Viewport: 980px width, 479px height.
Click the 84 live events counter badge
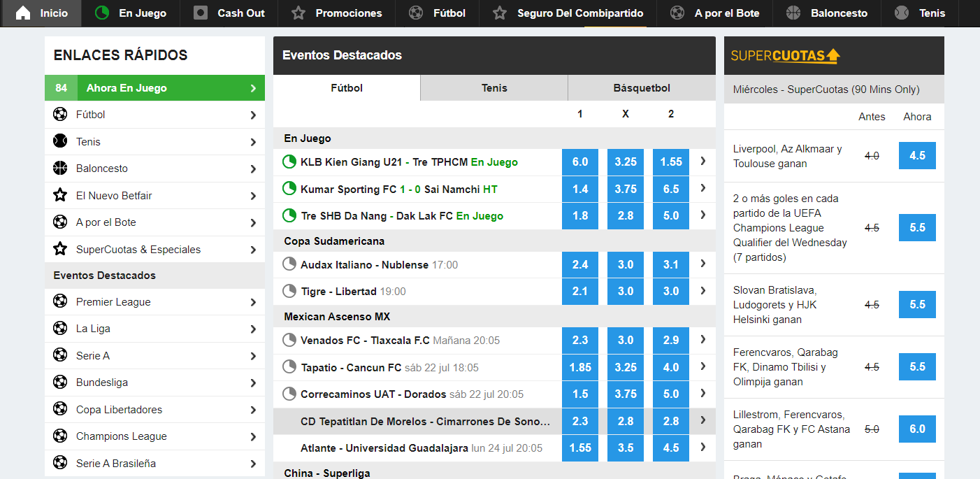[62, 88]
